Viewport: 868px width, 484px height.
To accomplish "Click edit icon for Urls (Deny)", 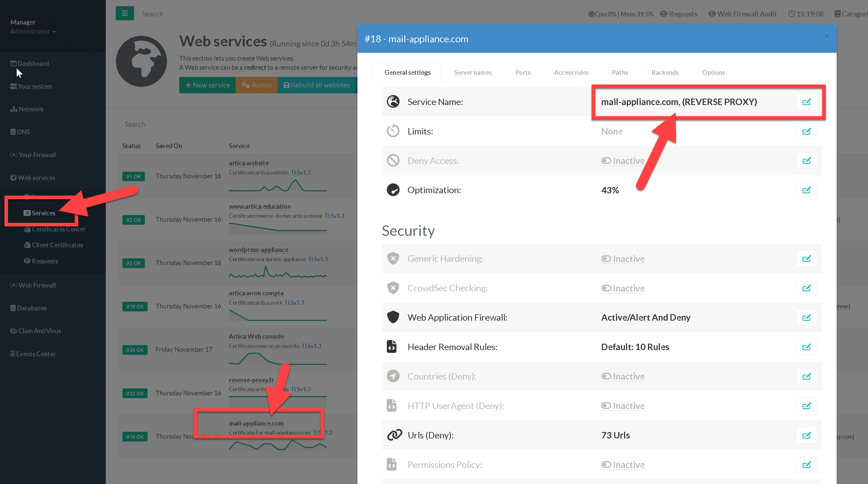I will point(806,435).
